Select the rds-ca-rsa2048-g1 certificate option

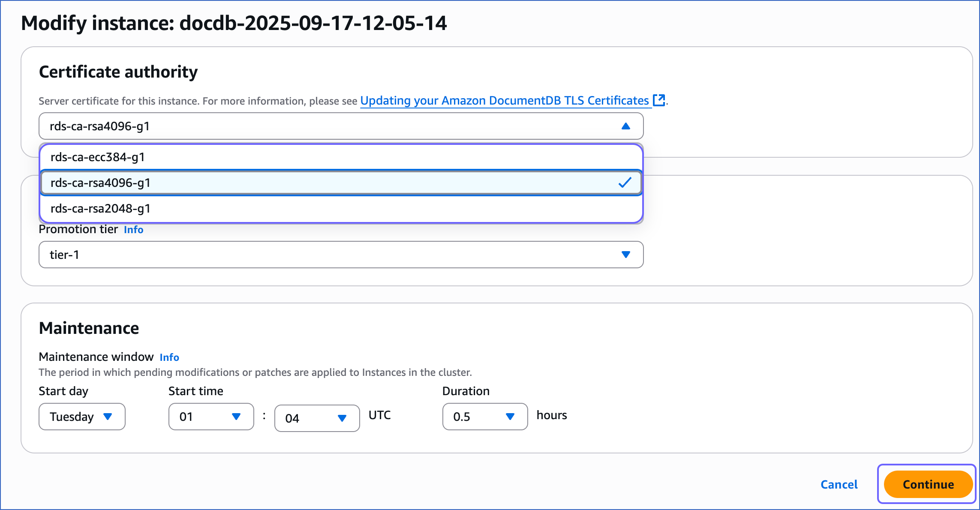(341, 209)
